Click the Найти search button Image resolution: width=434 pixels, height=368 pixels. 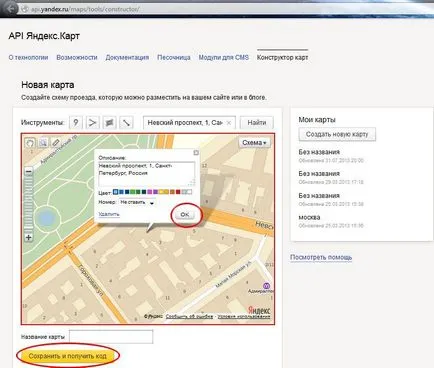coord(257,123)
